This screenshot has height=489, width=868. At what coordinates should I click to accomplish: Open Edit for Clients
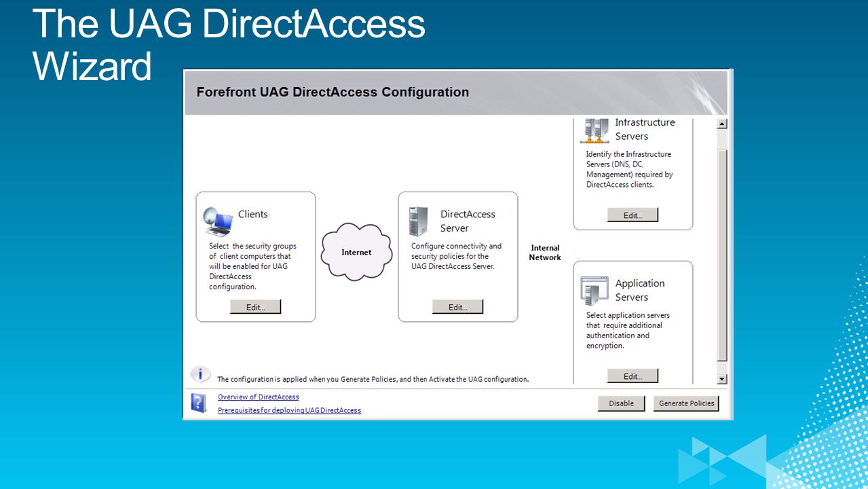255,307
